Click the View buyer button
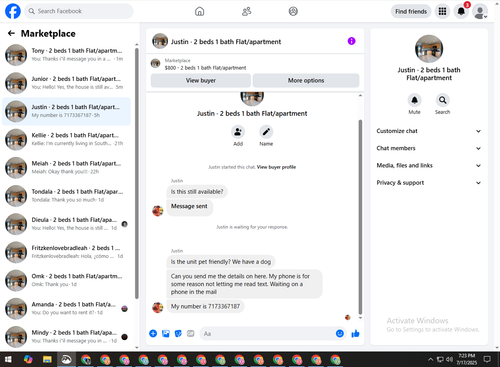500x367 pixels. tap(201, 80)
